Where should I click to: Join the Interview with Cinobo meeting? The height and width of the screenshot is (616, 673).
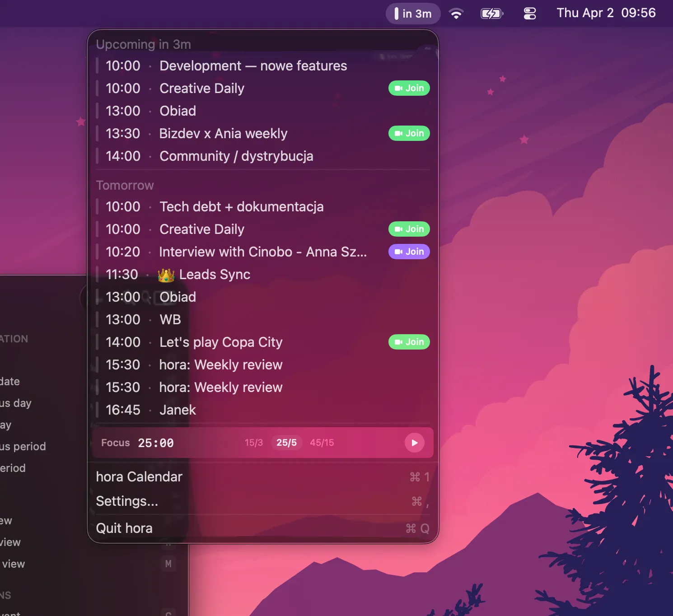(409, 252)
